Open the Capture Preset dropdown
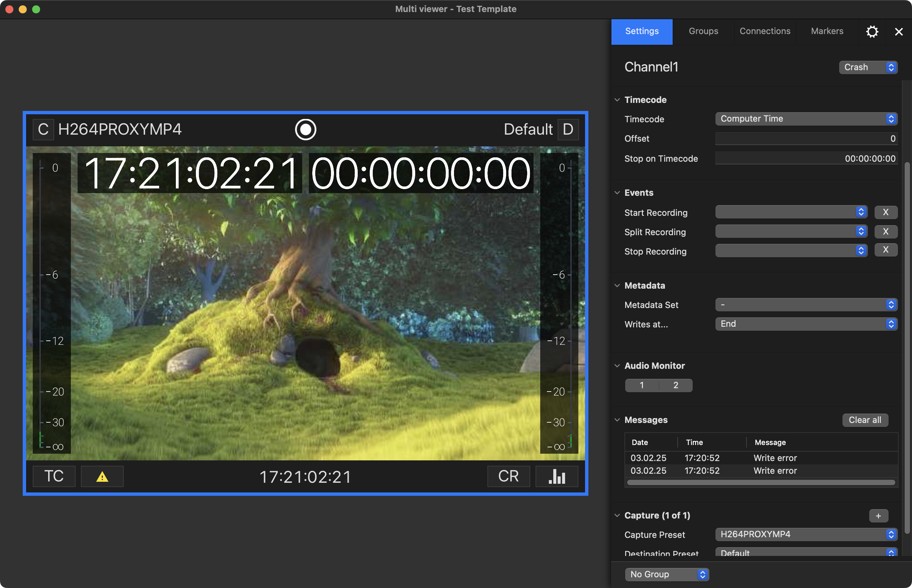Screen dimensions: 912x588 (x=806, y=535)
